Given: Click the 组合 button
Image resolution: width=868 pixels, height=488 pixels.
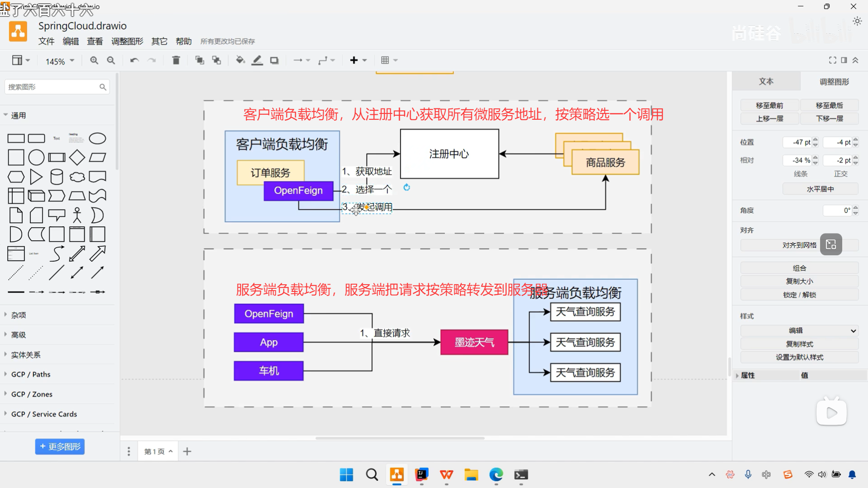Looking at the screenshot, I should click(799, 268).
